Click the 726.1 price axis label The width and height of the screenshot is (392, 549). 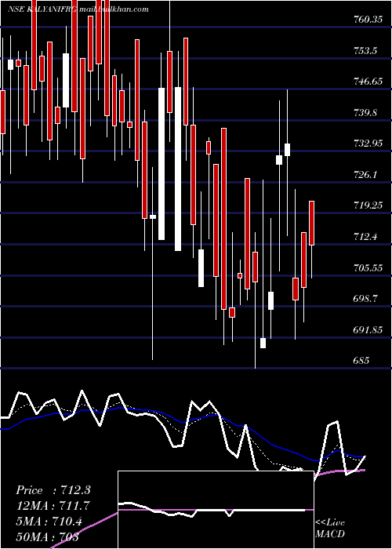click(x=365, y=175)
